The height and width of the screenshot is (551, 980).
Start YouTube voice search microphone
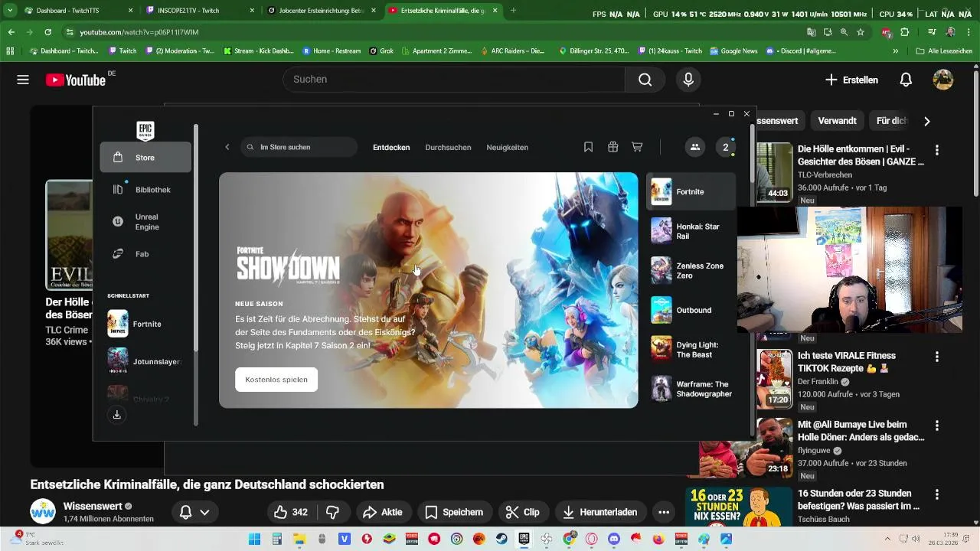[x=688, y=80]
